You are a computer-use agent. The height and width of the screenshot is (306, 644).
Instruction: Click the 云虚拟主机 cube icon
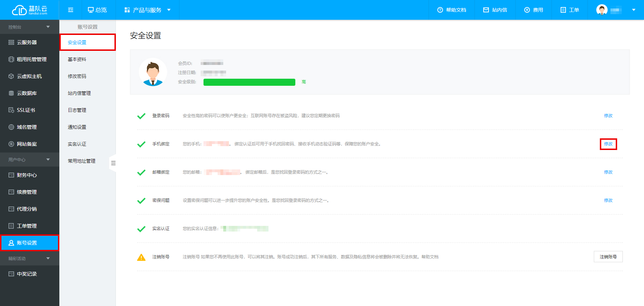coord(11,76)
